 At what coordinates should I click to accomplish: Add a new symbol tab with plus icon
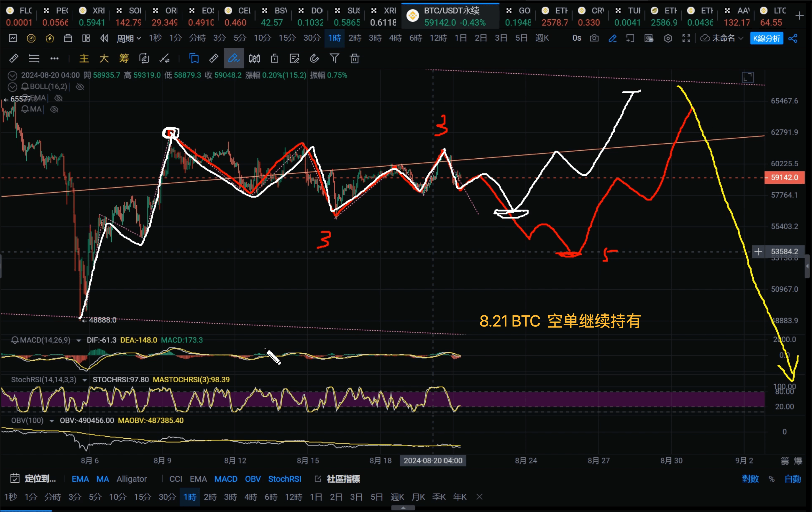pos(799,16)
